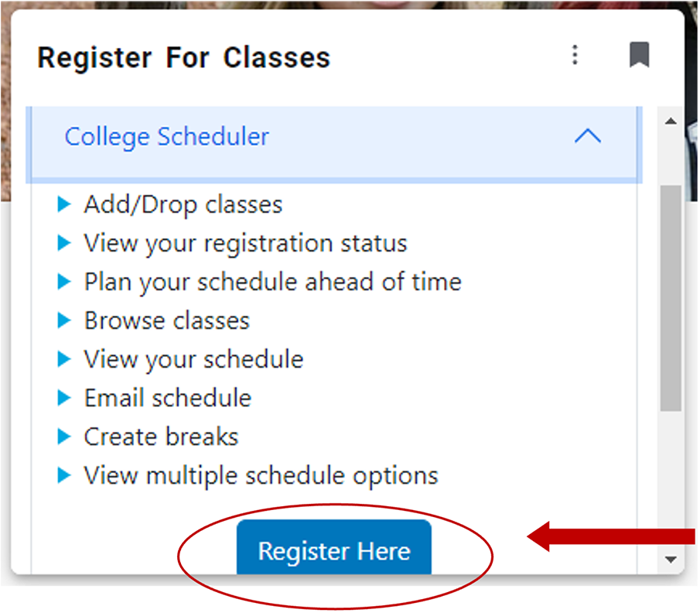Screen dimensions: 700x613
Task: Select View your registration status text
Action: (x=245, y=244)
